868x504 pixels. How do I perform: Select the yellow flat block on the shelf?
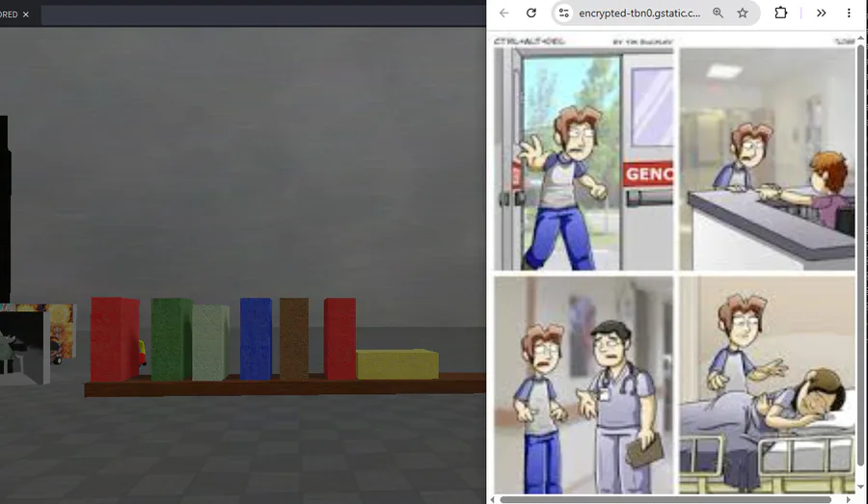tap(397, 364)
